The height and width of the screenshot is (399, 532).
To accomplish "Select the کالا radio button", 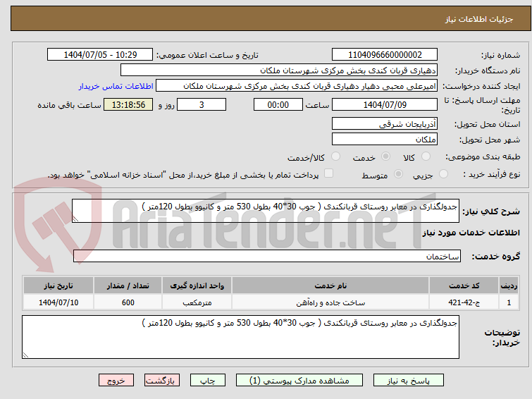I will pyautogui.click(x=425, y=156).
